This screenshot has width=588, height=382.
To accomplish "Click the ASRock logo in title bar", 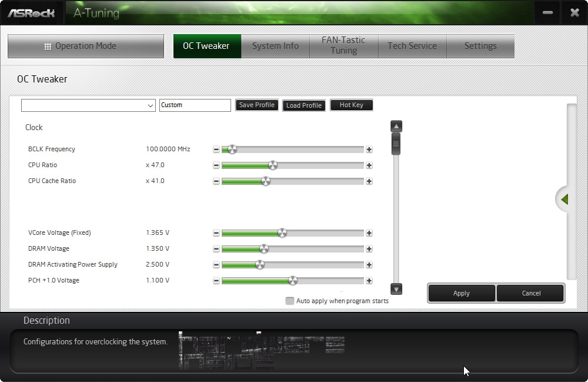I will tap(32, 13).
